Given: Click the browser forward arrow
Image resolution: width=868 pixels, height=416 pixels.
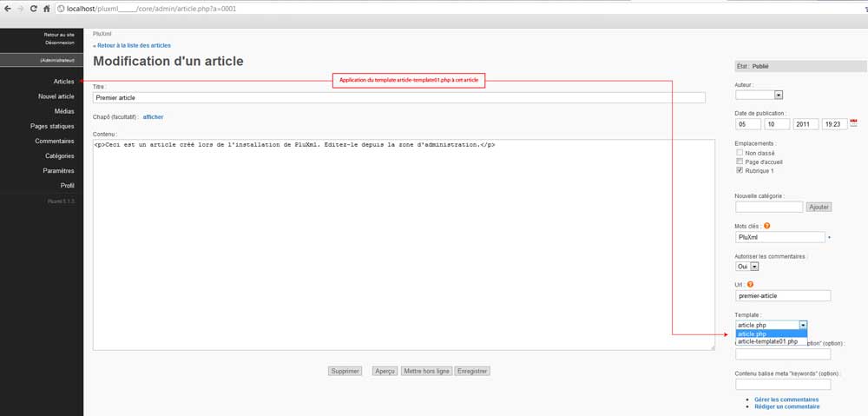Looking at the screenshot, I should tap(20, 8).
